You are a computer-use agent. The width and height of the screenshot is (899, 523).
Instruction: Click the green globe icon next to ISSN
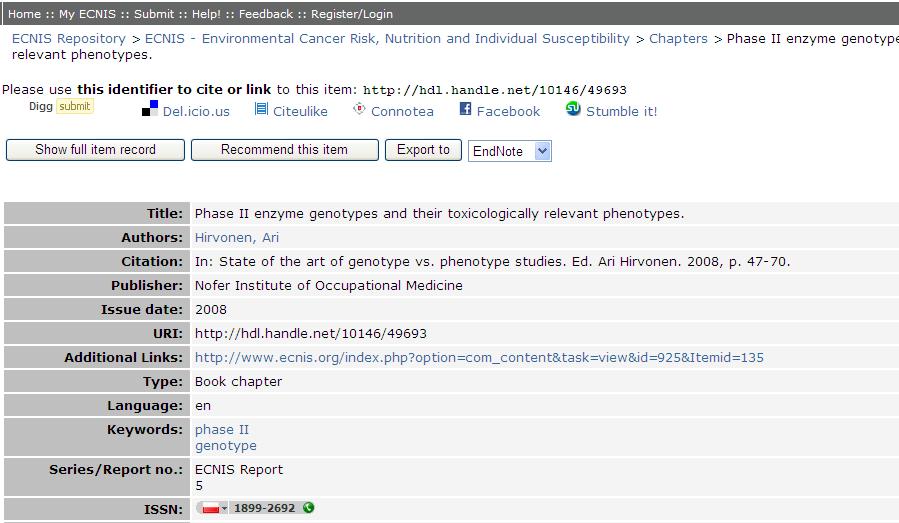click(308, 508)
